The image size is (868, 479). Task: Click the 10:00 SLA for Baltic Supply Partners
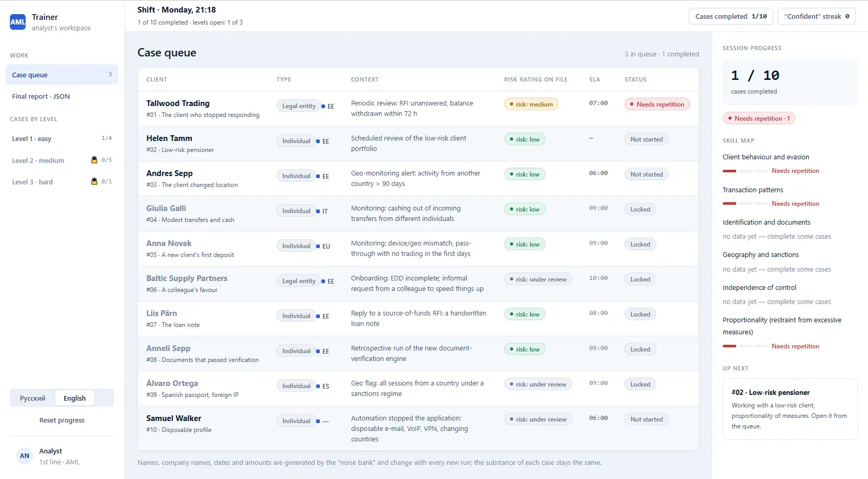click(x=598, y=278)
